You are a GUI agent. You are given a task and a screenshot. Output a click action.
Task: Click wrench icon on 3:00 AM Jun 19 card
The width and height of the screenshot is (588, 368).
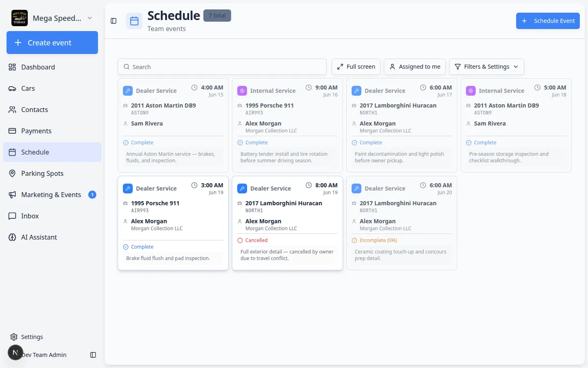pyautogui.click(x=128, y=188)
